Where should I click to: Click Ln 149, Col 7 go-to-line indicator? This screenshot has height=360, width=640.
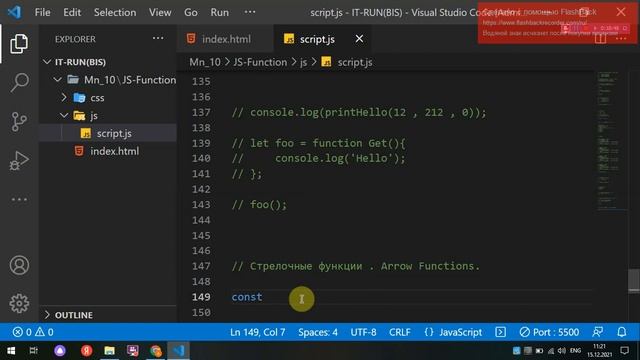[x=258, y=332]
